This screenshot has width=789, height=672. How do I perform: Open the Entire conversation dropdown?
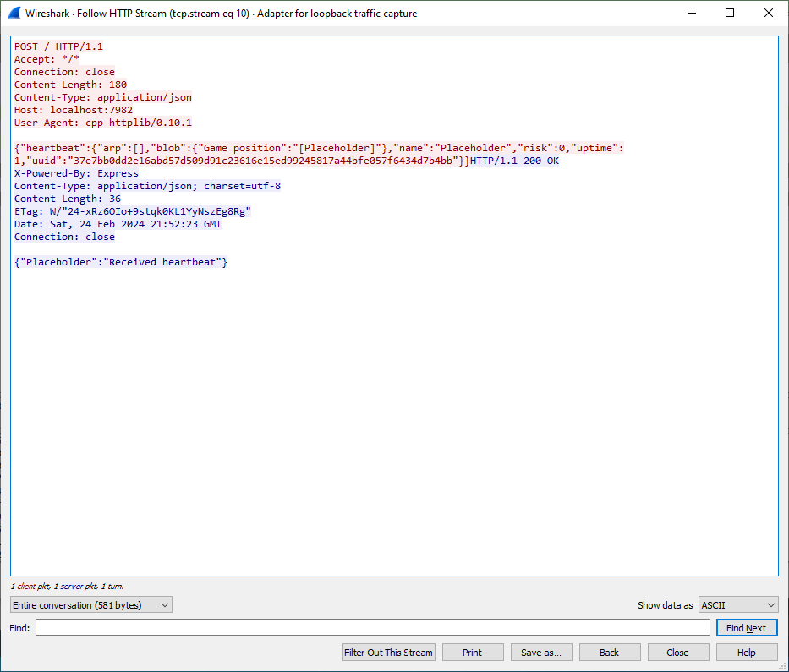point(91,605)
